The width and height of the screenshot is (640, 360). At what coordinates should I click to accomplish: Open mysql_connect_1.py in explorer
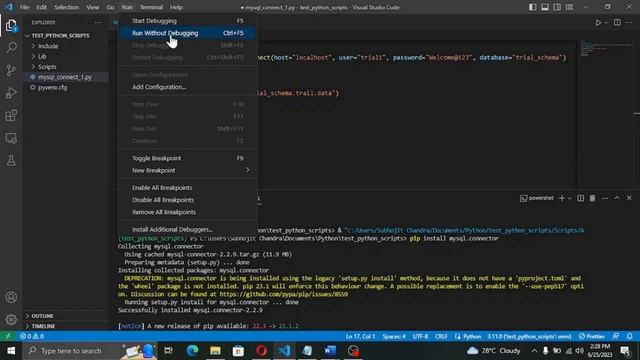pos(65,77)
